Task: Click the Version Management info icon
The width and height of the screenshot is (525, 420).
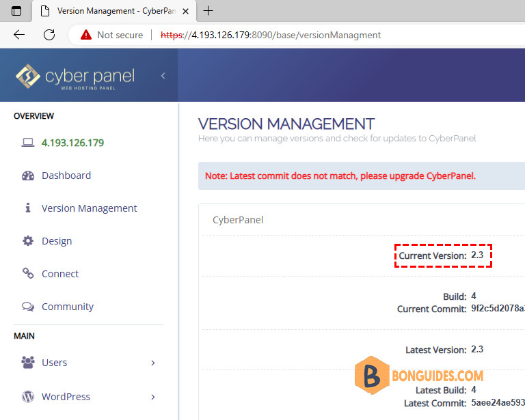Action: (28, 208)
